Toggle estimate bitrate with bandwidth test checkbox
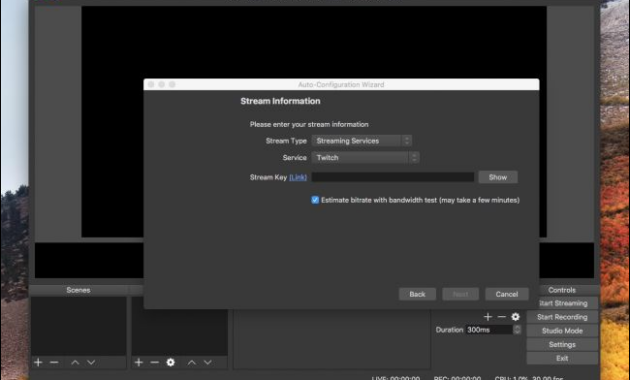 point(315,200)
